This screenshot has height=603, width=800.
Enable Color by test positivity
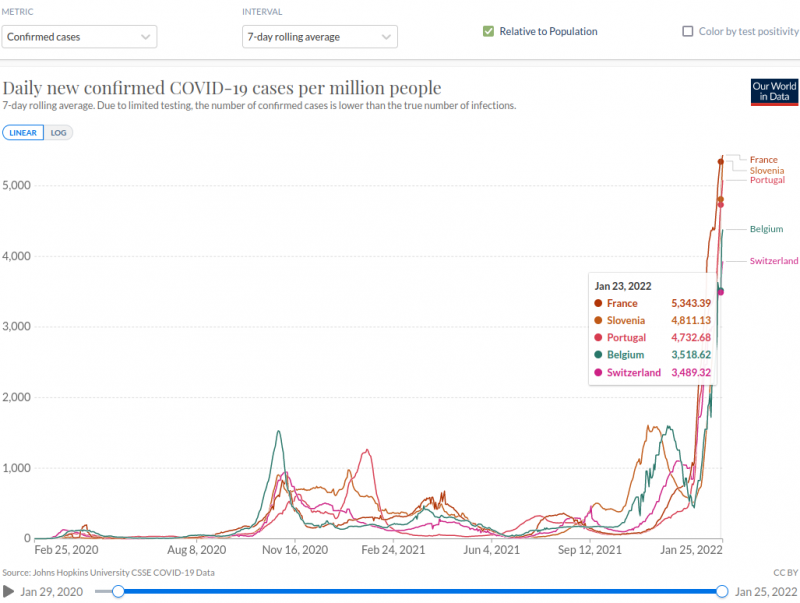click(x=687, y=31)
